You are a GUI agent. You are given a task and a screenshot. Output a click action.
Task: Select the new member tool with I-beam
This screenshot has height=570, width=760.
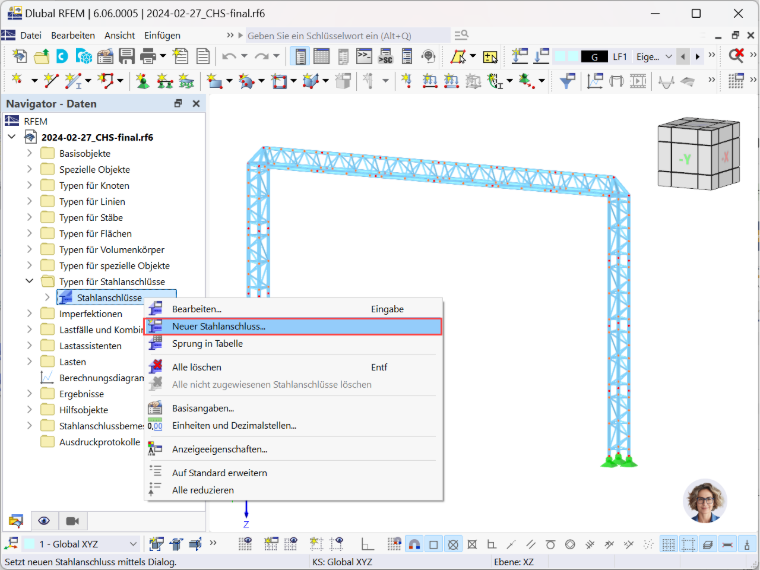(x=73, y=80)
